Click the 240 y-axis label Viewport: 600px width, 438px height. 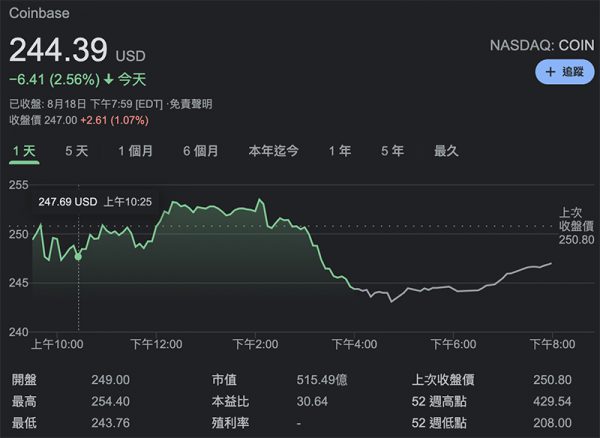[19, 332]
